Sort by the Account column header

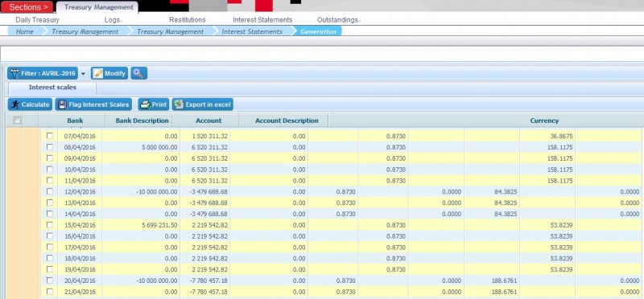208,121
